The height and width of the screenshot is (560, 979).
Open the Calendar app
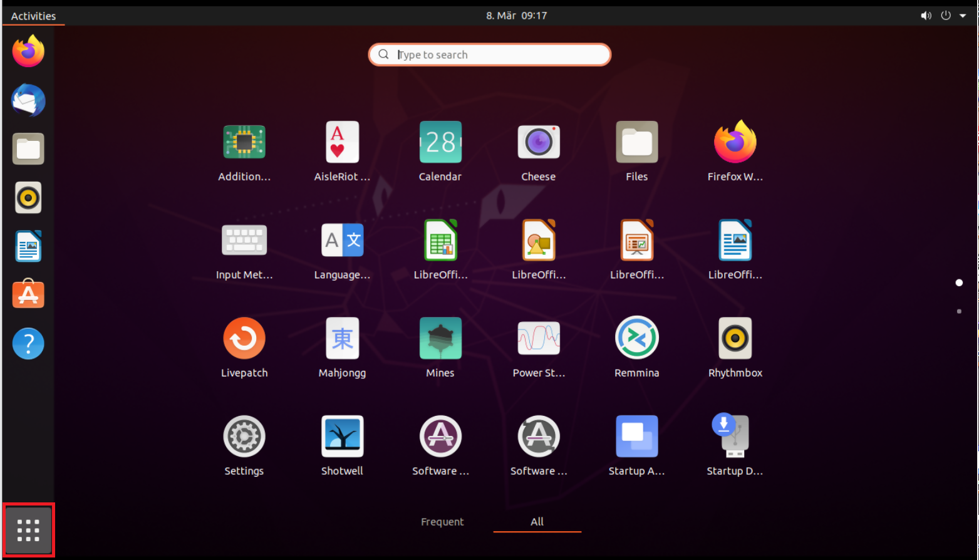[440, 142]
